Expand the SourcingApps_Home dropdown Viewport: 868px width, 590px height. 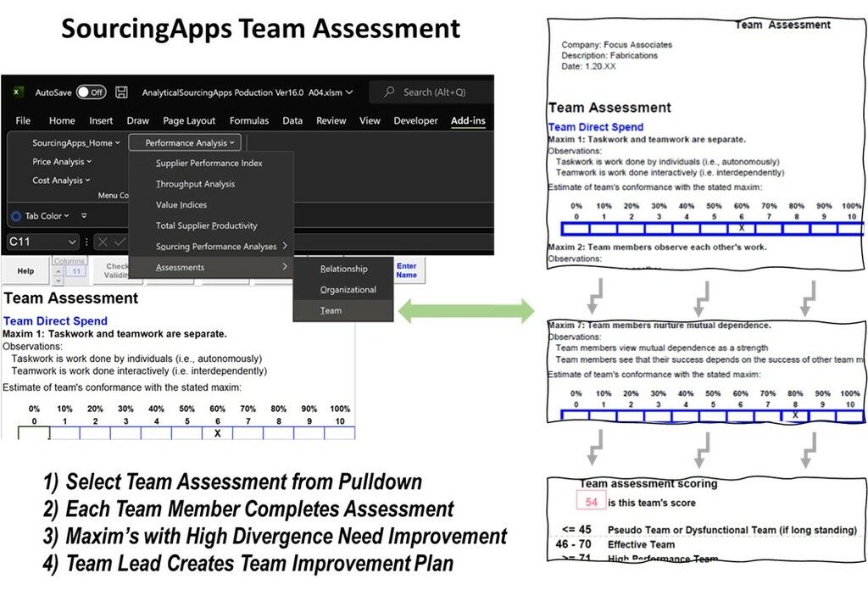coord(76,143)
